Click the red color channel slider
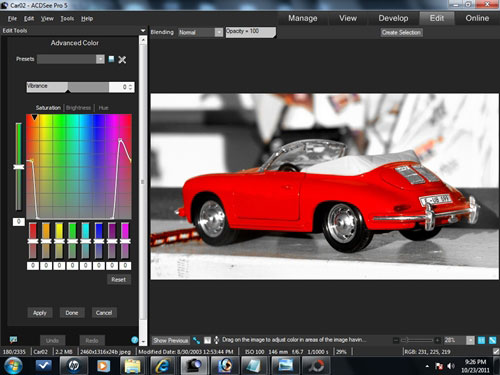This screenshot has height=375, width=500. [33, 241]
